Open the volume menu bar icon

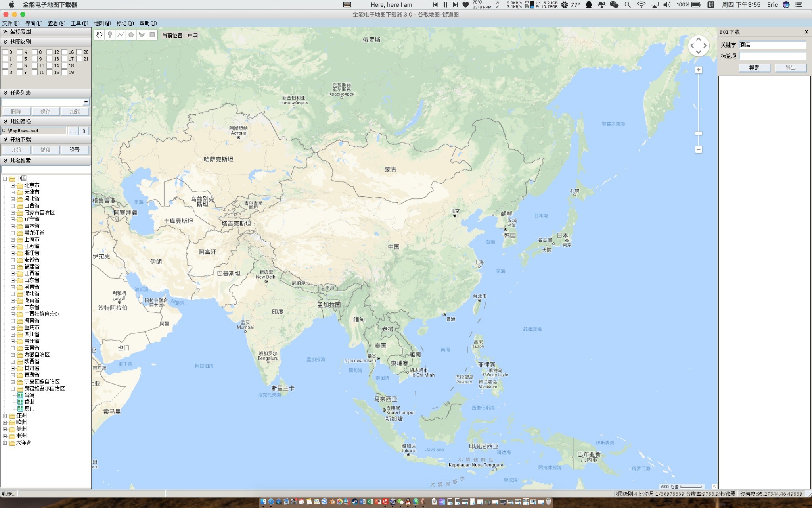pyautogui.click(x=667, y=5)
